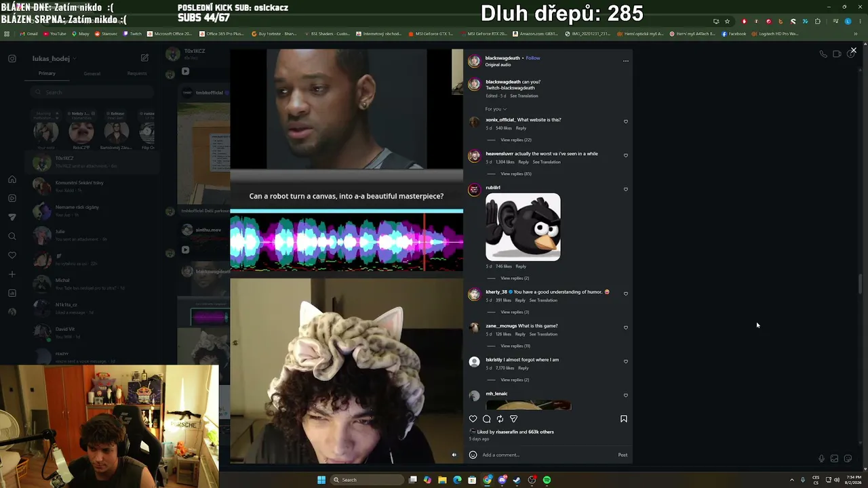Switch to Primary messages tab
This screenshot has width=868, height=488.
click(x=47, y=73)
